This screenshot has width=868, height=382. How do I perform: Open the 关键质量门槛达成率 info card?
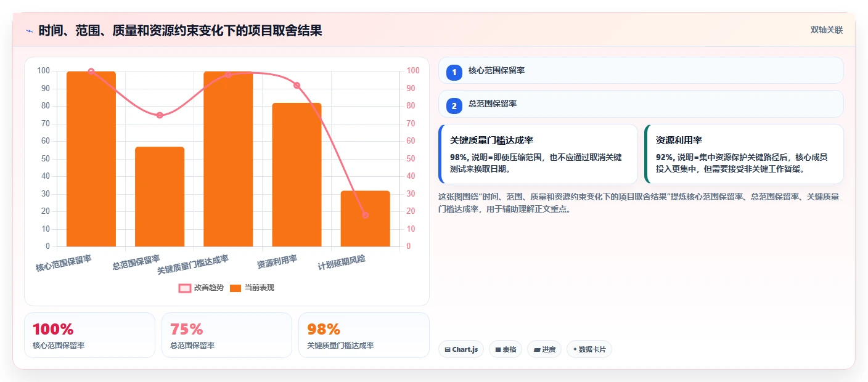pyautogui.click(x=538, y=154)
